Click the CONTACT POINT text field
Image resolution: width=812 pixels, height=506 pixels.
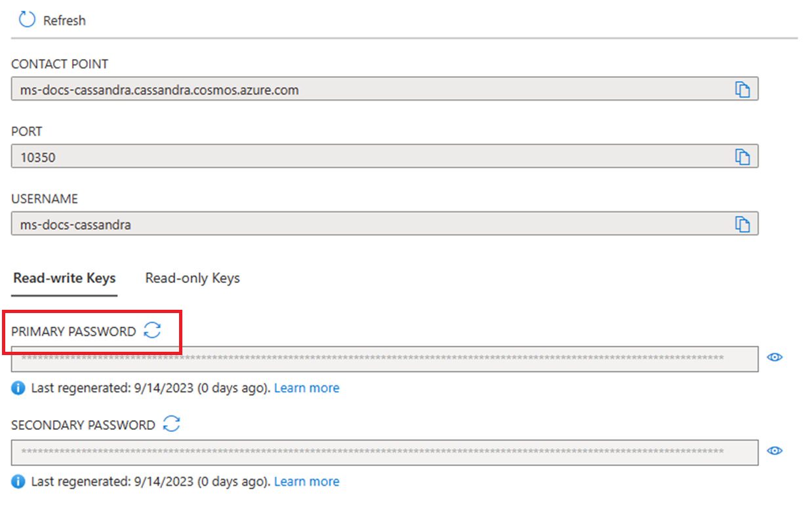pos(385,89)
